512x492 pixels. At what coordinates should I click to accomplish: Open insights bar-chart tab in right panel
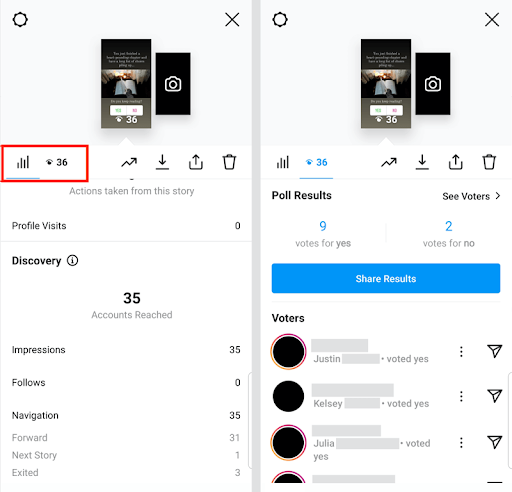pyautogui.click(x=283, y=162)
